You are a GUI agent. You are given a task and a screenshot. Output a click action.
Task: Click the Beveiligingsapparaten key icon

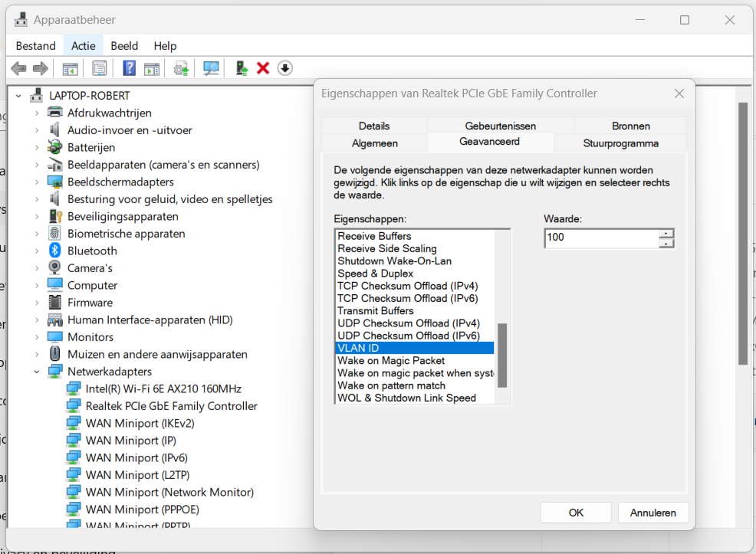(x=55, y=216)
